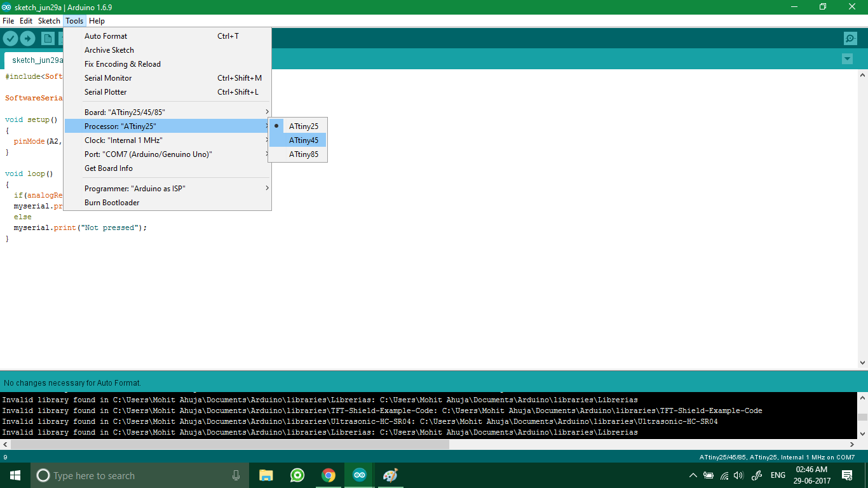Select the ATtiny25 processor option

pos(297,126)
